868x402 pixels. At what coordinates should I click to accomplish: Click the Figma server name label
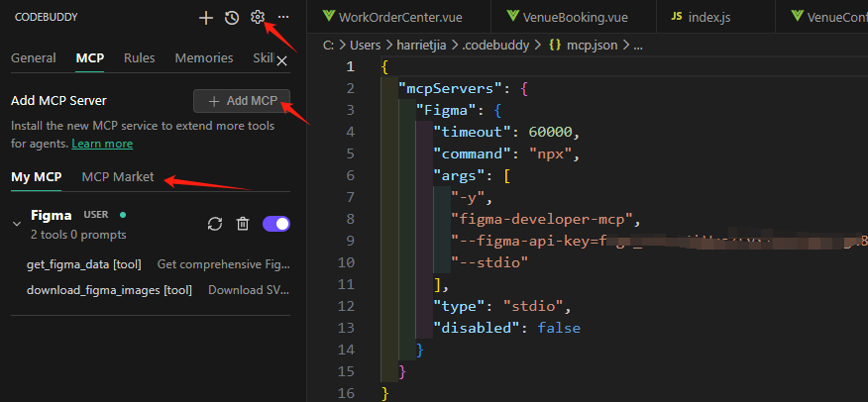click(x=52, y=215)
